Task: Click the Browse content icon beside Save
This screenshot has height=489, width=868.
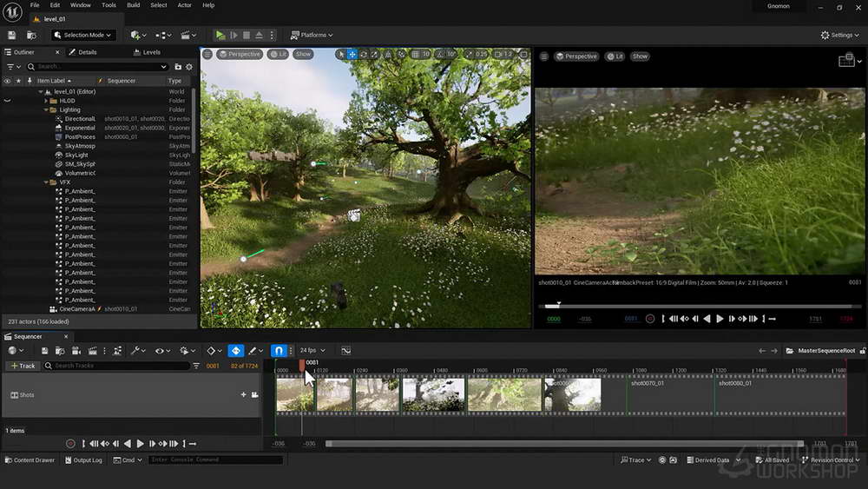Action: [x=31, y=35]
